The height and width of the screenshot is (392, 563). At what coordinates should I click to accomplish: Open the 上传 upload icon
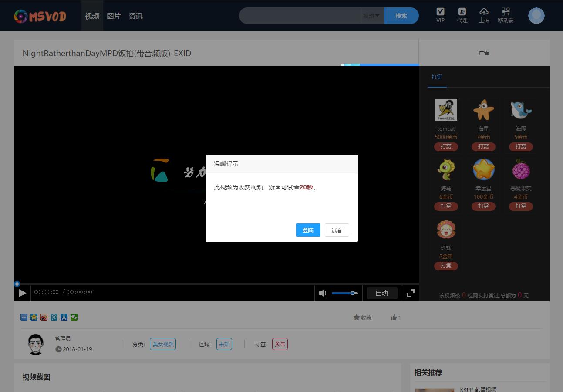(x=484, y=15)
